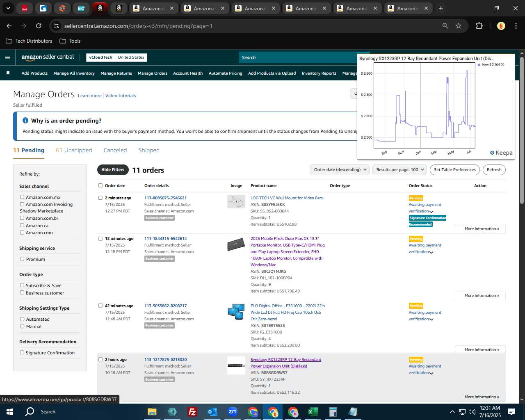This screenshot has width=525, height=420.
Task: Click the Synology RX1223RP product thumbnail
Action: (236, 365)
